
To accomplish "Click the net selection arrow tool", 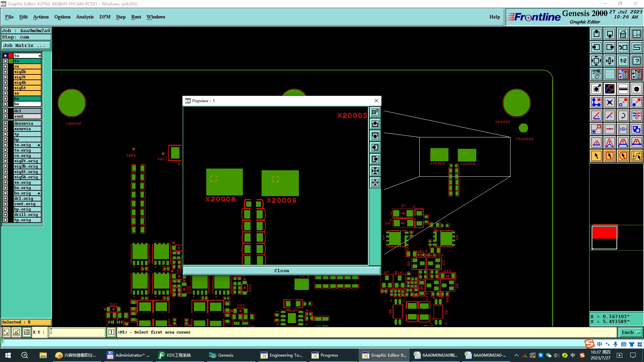I will (x=636, y=156).
